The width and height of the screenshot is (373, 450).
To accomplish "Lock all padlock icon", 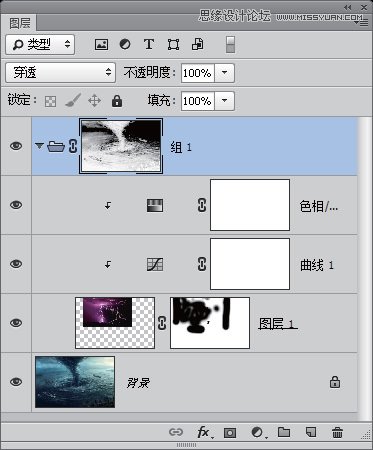I will click(x=117, y=101).
